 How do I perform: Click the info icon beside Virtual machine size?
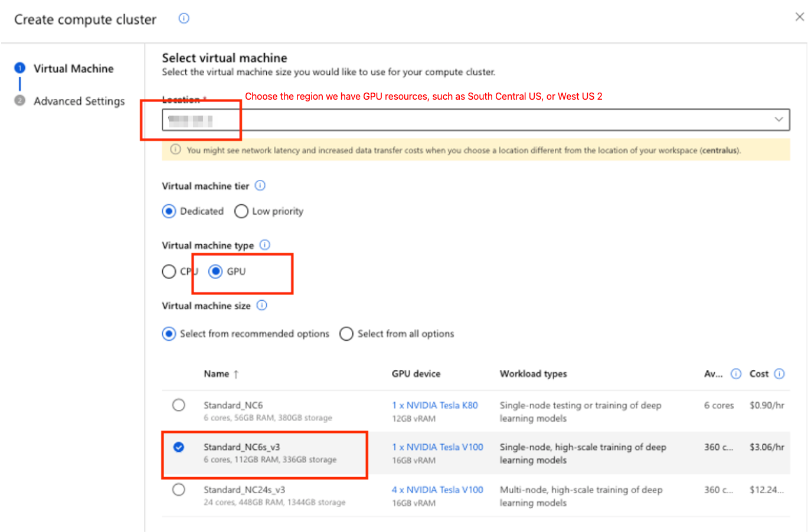(x=262, y=305)
